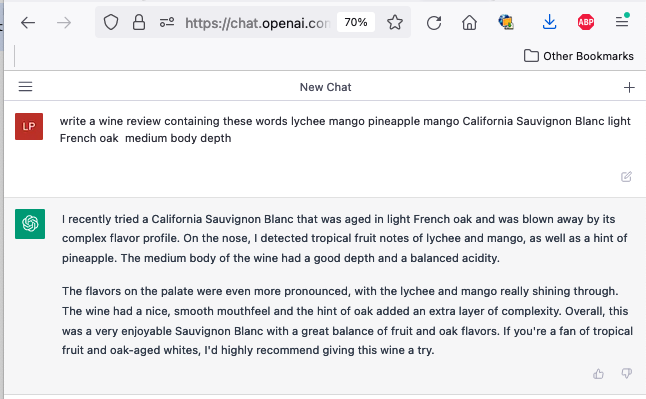Open the tracking protection shield icon
Screen dimensions: 646x399
point(110,22)
